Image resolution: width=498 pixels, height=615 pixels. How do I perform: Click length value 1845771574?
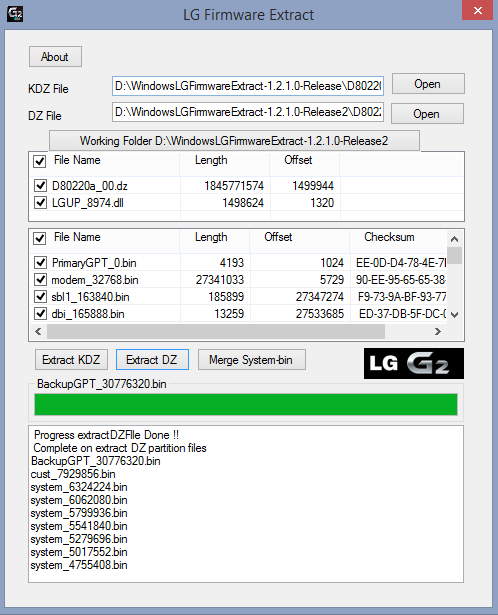234,186
